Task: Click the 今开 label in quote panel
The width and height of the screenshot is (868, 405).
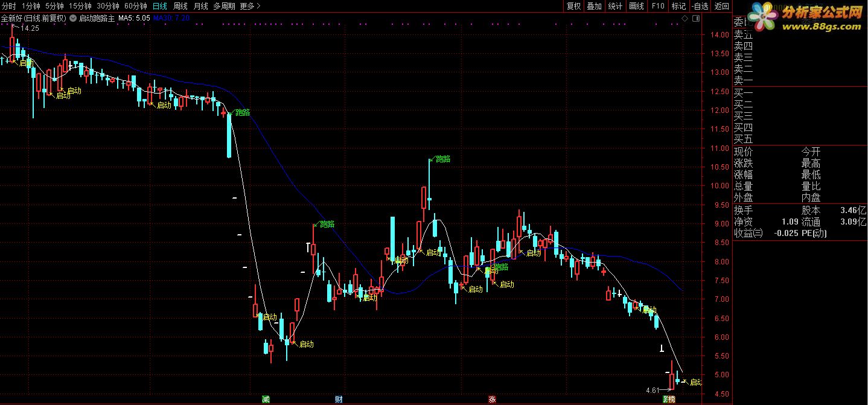Action: point(811,152)
